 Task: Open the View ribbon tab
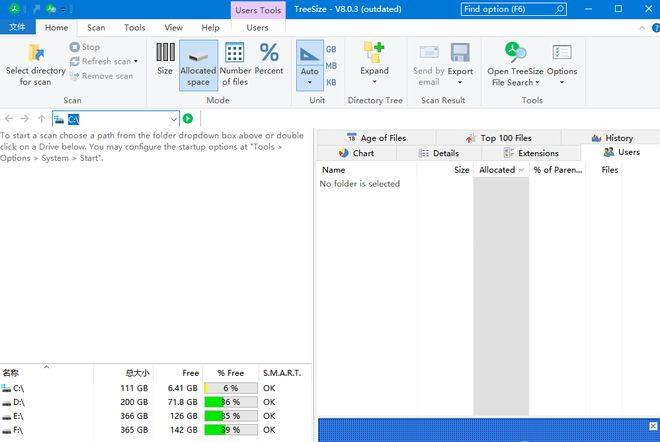173,28
